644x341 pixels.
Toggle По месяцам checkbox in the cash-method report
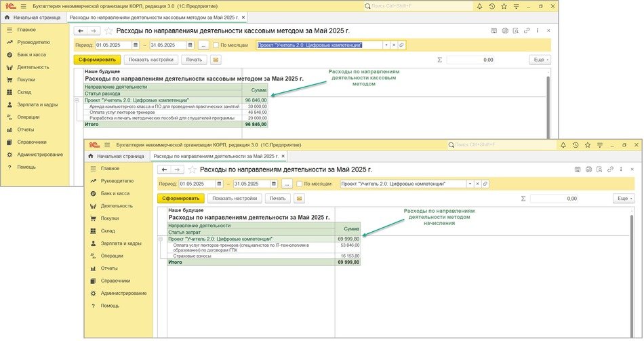click(x=216, y=45)
